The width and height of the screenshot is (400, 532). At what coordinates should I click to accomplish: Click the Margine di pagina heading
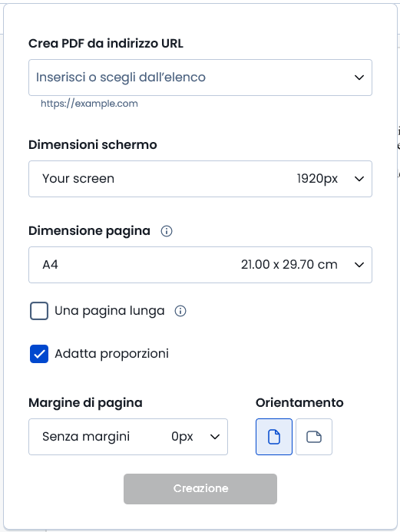[85, 403]
